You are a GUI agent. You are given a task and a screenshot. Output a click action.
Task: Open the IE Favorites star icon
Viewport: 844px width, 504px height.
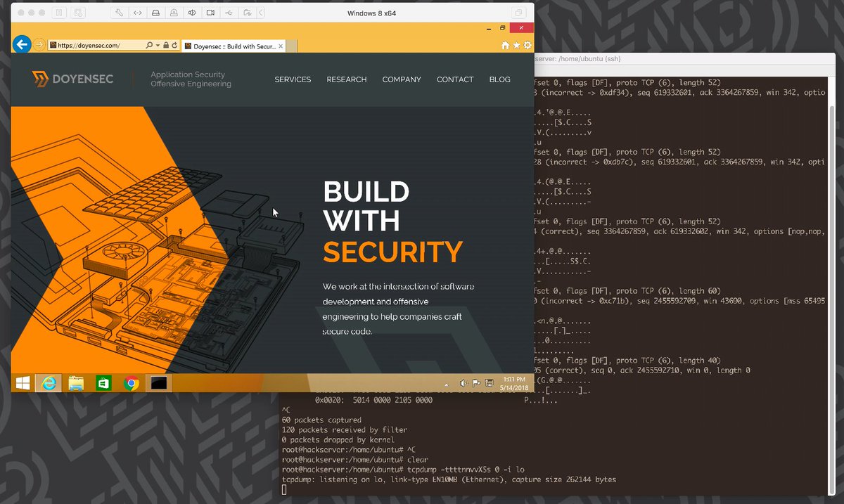[516, 45]
